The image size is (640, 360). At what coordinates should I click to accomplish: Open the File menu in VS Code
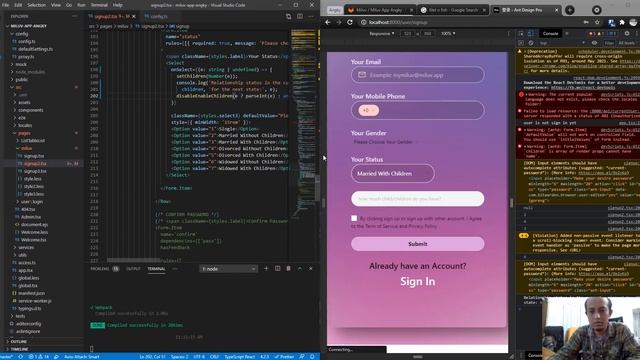pos(6,5)
